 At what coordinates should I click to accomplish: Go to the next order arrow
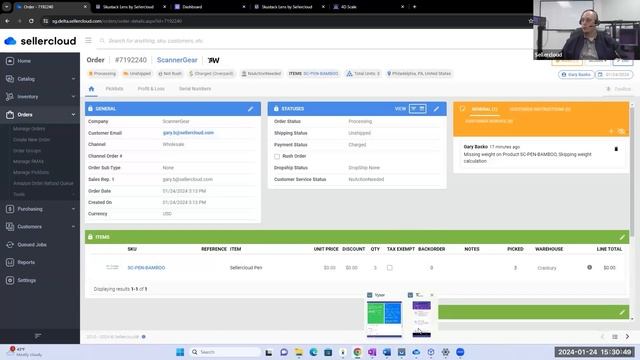627,337
